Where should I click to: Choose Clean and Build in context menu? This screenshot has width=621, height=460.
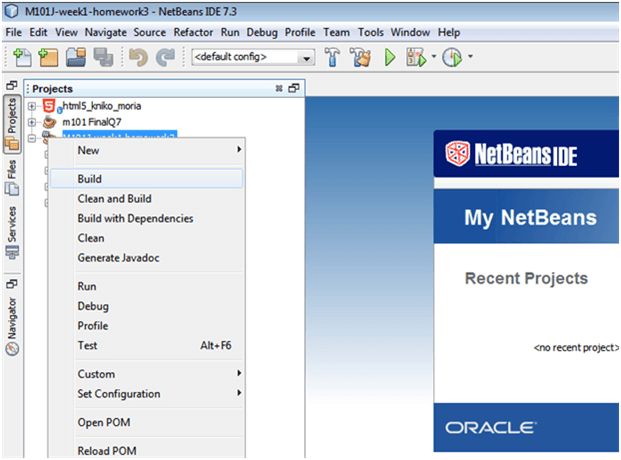(x=147, y=199)
